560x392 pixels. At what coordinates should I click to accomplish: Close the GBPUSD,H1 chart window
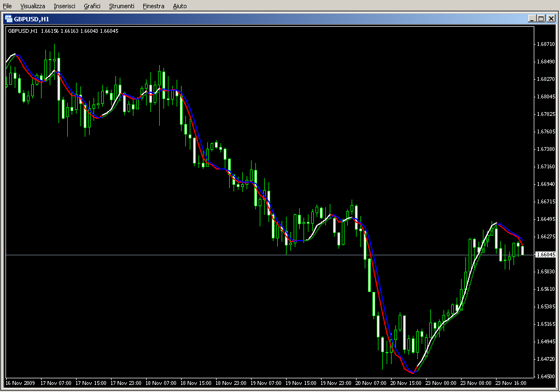click(551, 19)
